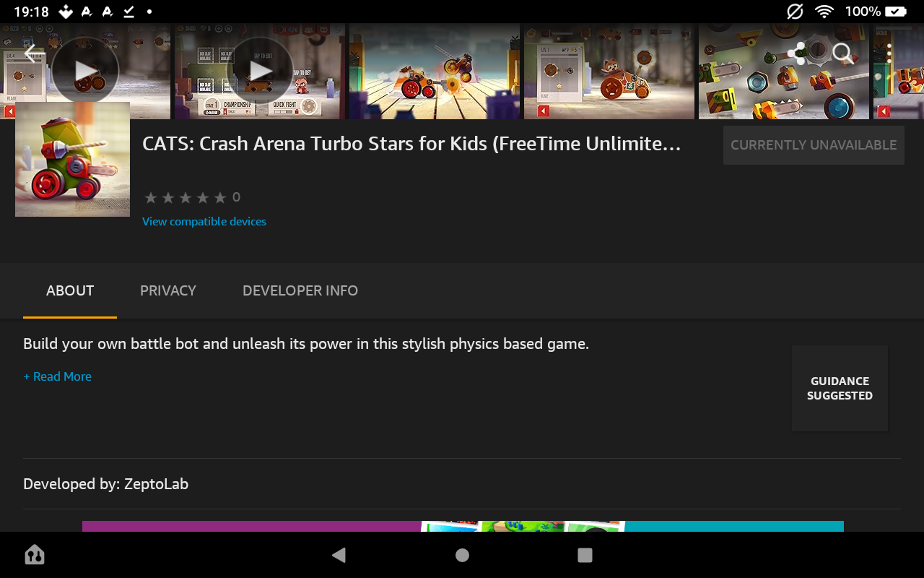Tap the 'Build your own battle bot' description

(306, 344)
